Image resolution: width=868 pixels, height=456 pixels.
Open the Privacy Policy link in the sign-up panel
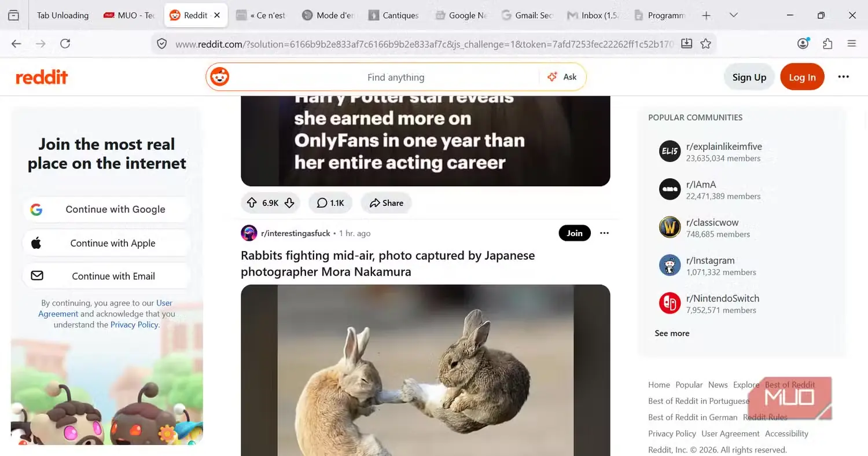point(134,325)
